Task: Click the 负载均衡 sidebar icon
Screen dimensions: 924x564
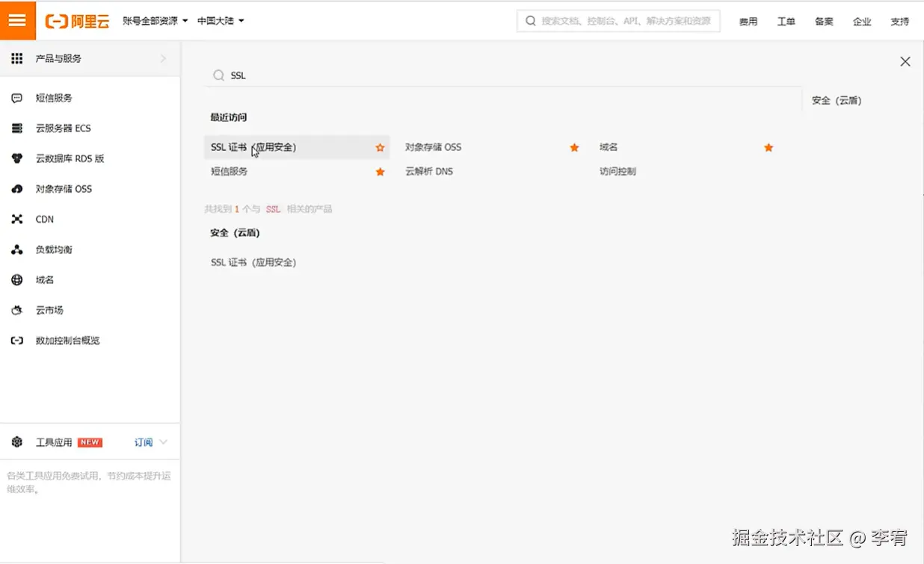Action: (17, 250)
